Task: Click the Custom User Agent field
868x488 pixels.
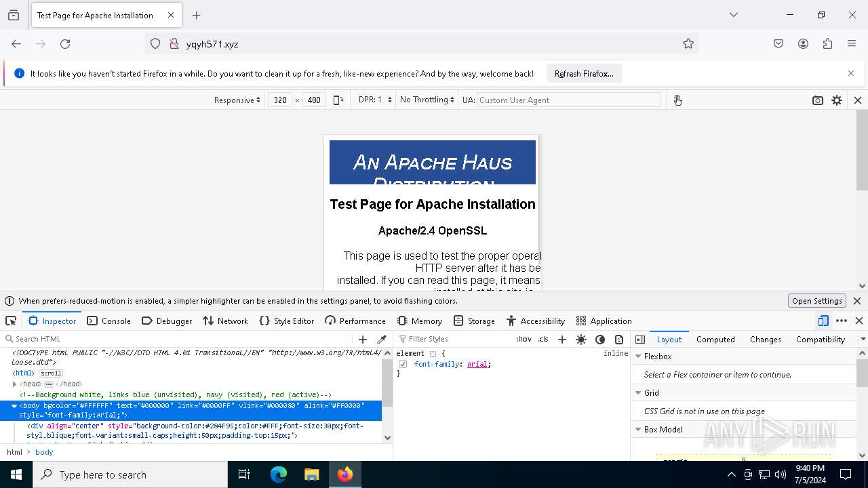Action: pyautogui.click(x=569, y=100)
